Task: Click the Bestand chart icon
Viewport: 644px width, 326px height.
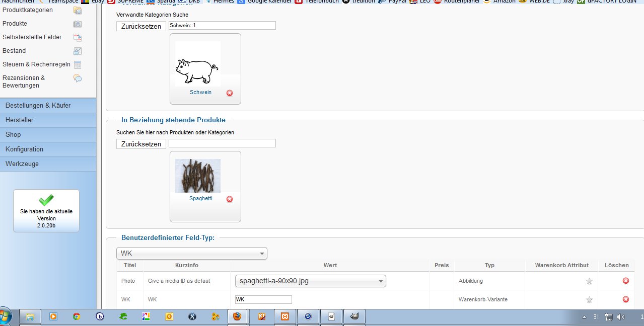Action: (x=78, y=51)
